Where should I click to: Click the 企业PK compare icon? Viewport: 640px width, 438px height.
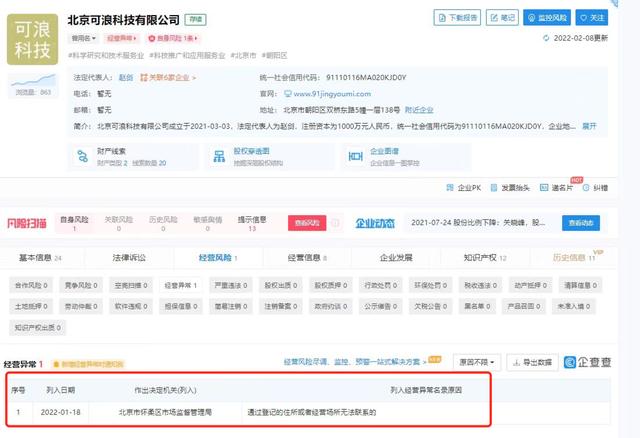(450, 188)
